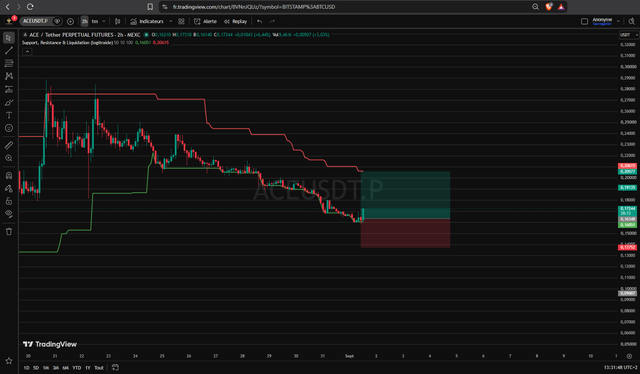The height and width of the screenshot is (374, 640).
Task: Go back in browser history
Action: 8,7
